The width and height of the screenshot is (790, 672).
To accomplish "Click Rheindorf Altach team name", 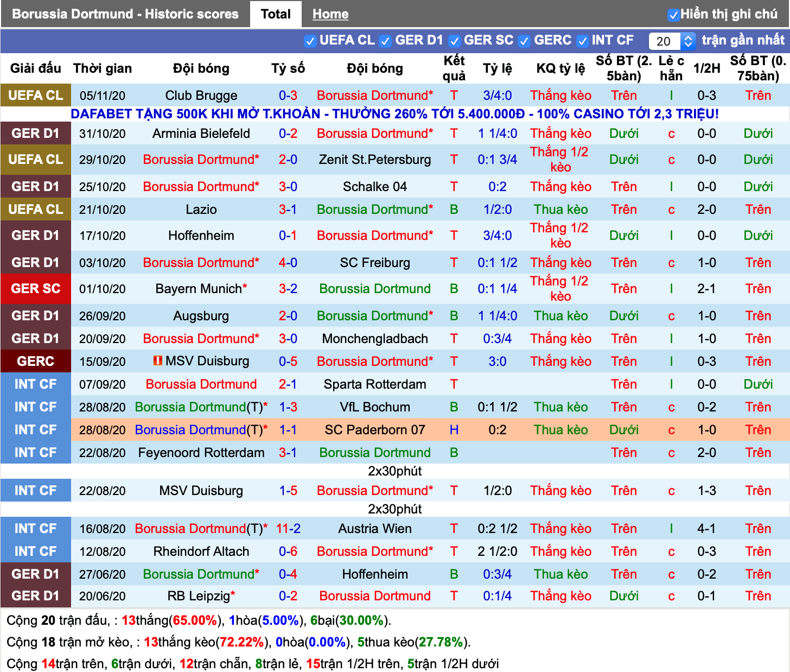I will [x=201, y=551].
